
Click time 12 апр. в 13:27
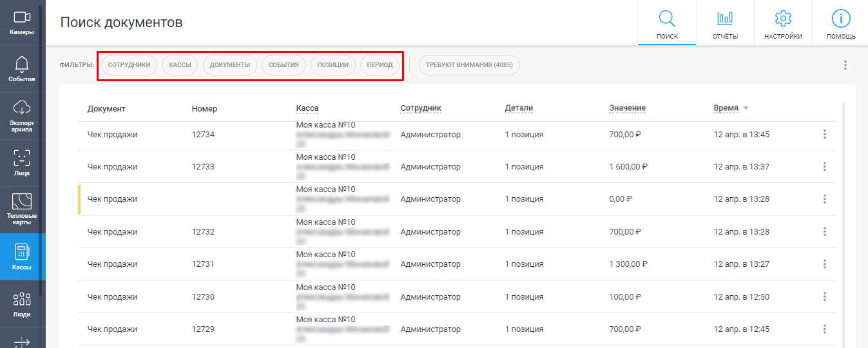pyautogui.click(x=742, y=264)
